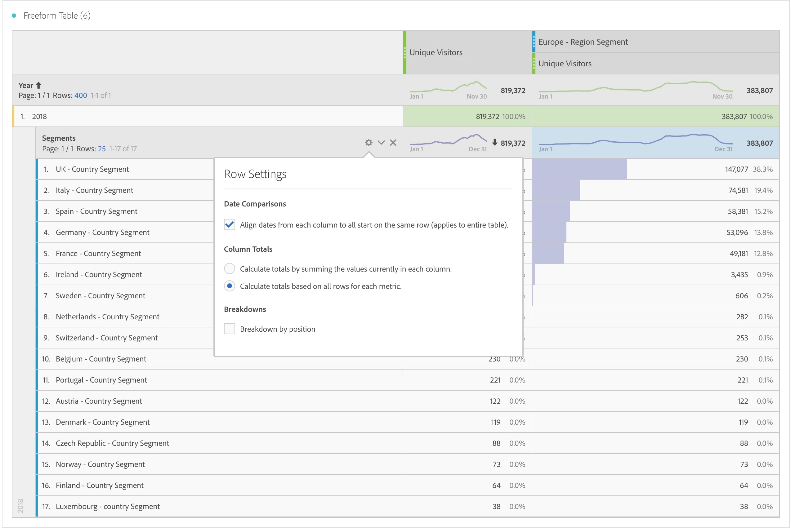This screenshot has height=532, width=791.
Task: Remove Segments breakdown with X icon
Action: pos(393,143)
